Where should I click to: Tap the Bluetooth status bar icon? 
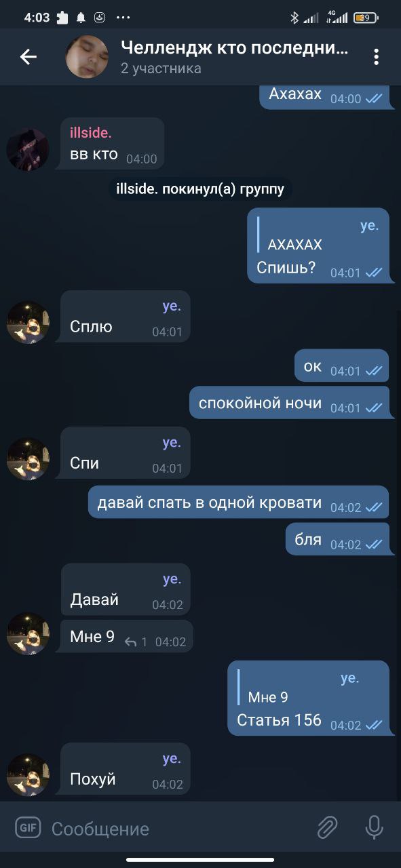294,18
